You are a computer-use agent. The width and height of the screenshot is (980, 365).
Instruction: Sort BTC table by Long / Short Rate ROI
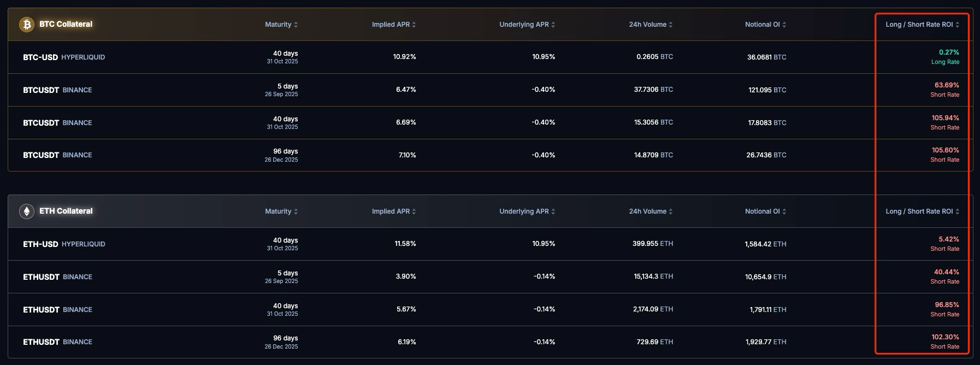pyautogui.click(x=919, y=25)
